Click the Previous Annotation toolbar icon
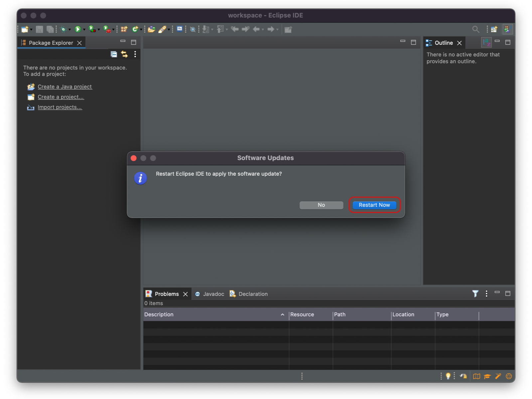 (220, 29)
